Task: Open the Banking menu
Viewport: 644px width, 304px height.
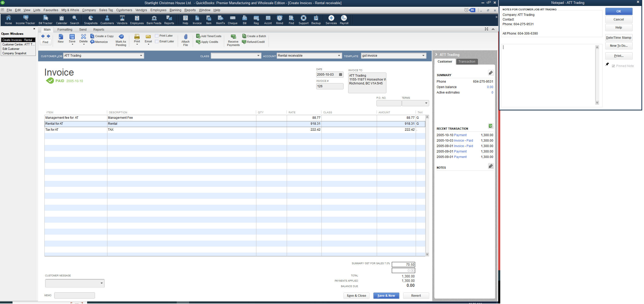Action: tap(175, 10)
